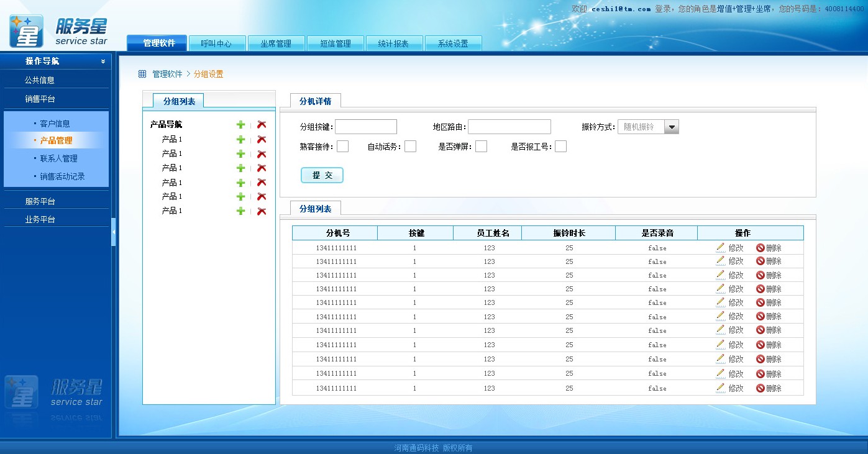This screenshot has width=868, height=454.
Task: Open the 振铃方式 dropdown arrow
Action: coord(672,127)
